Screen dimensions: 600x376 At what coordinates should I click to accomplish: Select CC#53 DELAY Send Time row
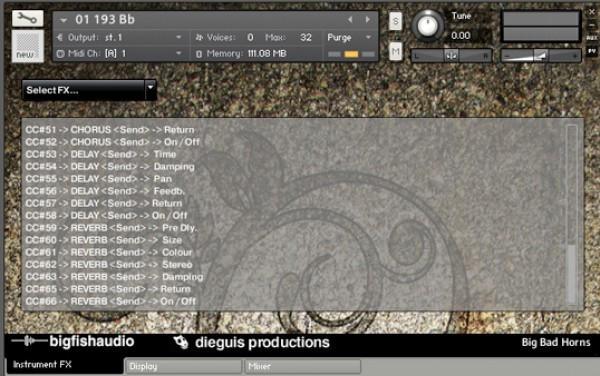101,154
